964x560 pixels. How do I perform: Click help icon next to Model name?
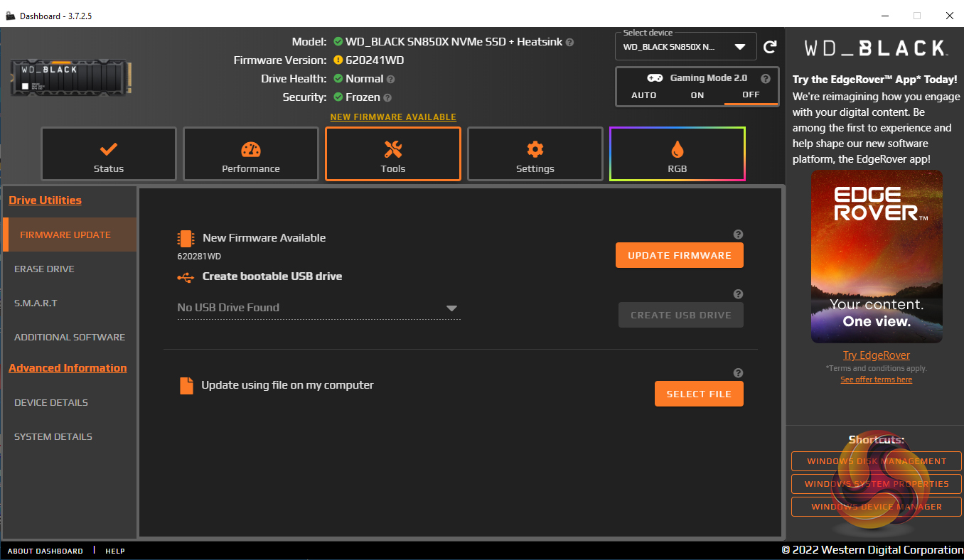569,42
